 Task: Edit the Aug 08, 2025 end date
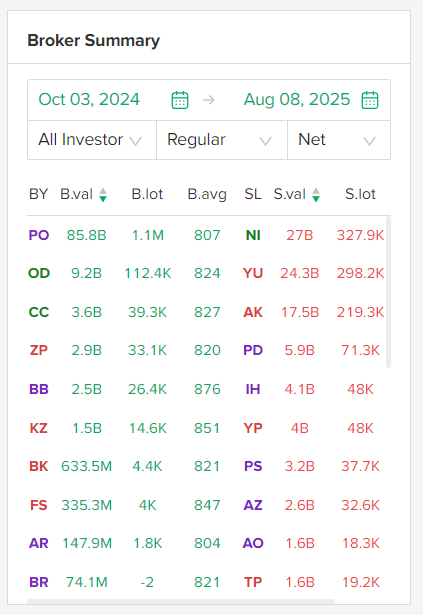point(297,99)
